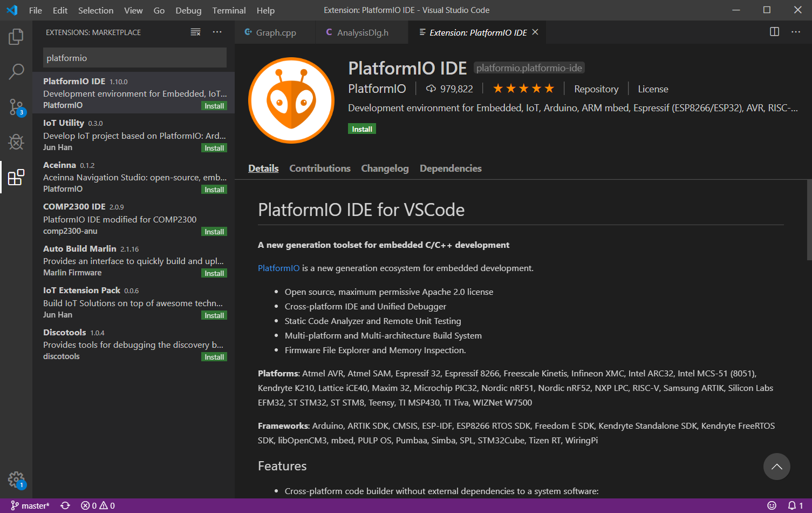The image size is (812, 513).
Task: Install PlatformIO IDE from the list
Action: click(214, 106)
